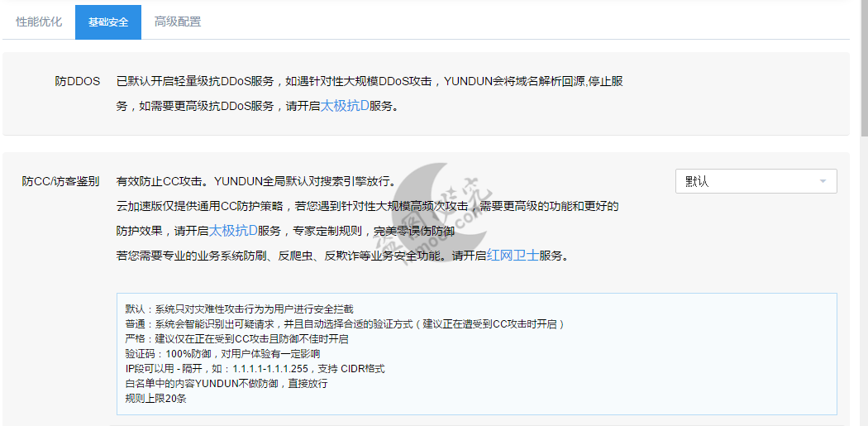The height and width of the screenshot is (426, 868).
Task: Click the 规则上限20条 line
Action: click(x=155, y=399)
